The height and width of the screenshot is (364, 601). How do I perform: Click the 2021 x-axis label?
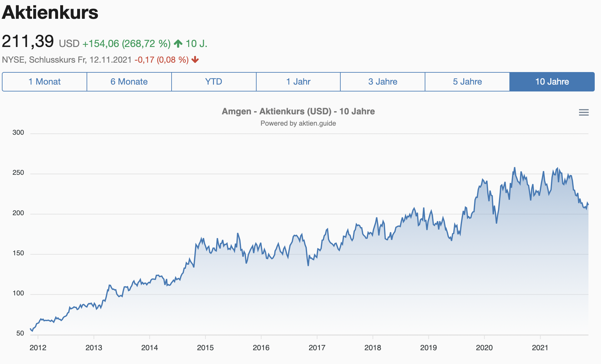click(540, 348)
